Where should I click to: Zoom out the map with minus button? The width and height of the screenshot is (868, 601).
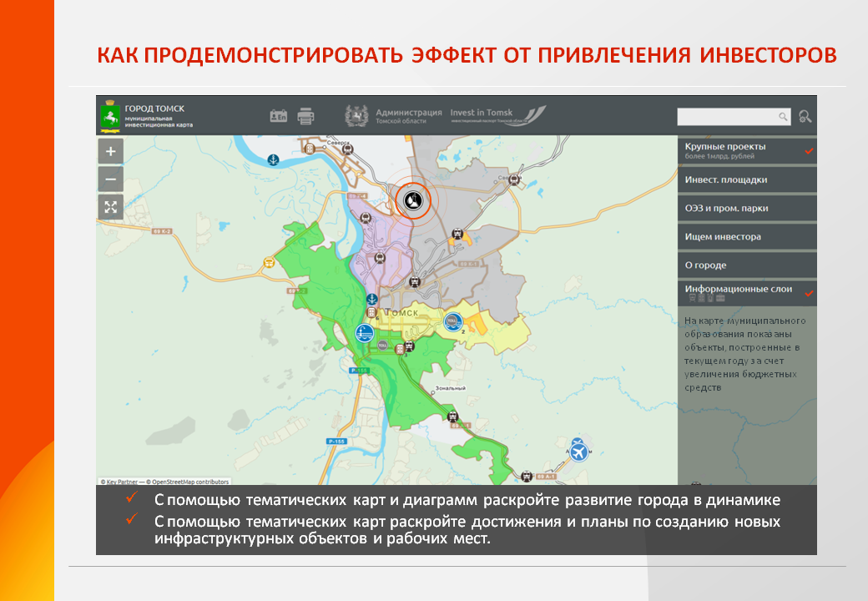(111, 179)
